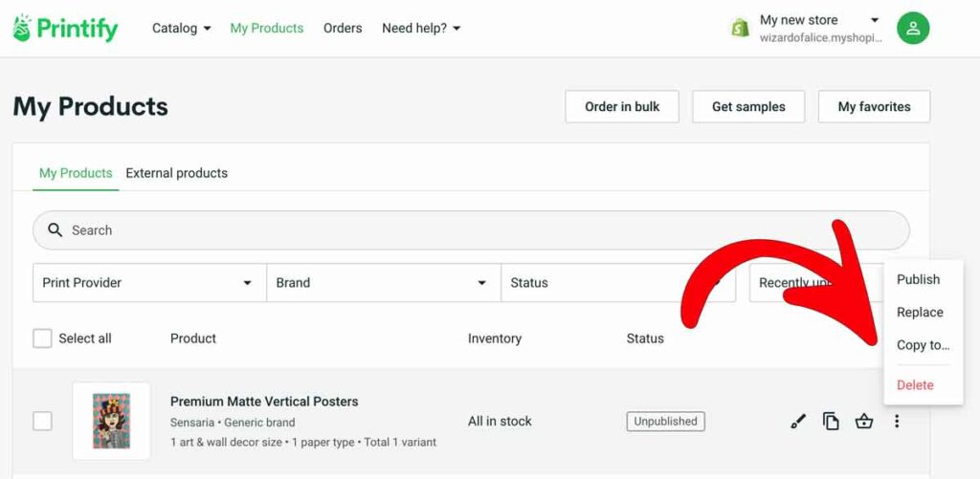The image size is (980, 479).
Task: Choose Publish from the context menu
Action: coord(918,279)
